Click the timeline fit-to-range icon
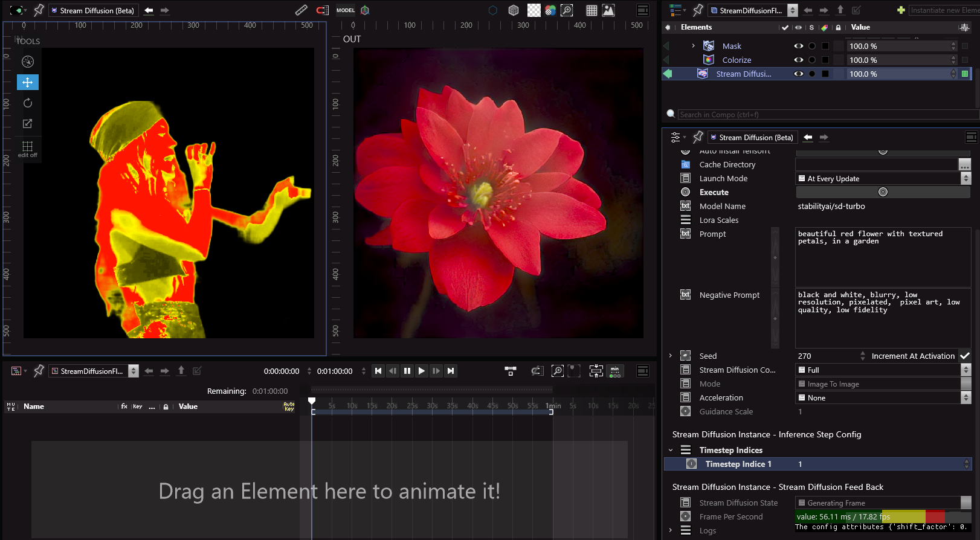Image resolution: width=980 pixels, height=540 pixels. (x=596, y=371)
